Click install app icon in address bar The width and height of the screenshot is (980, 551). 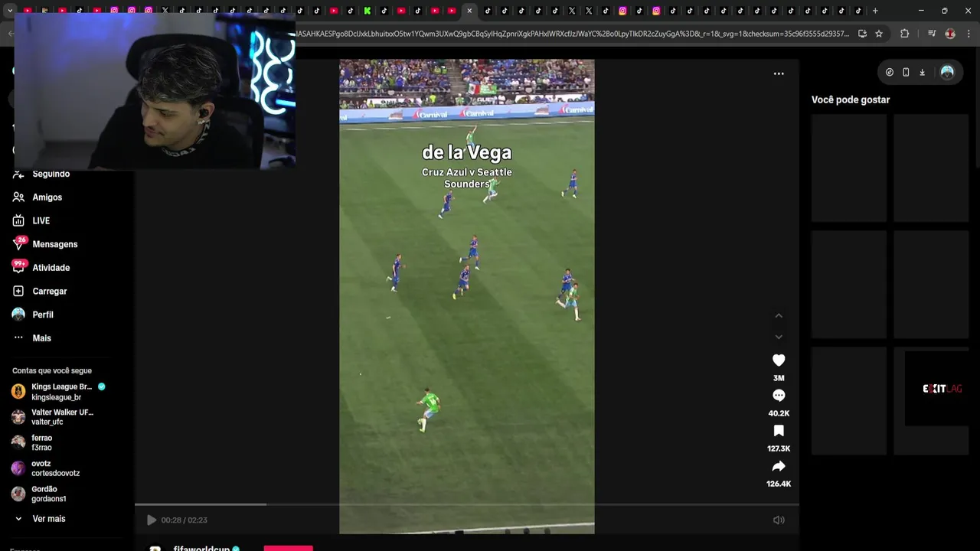[x=862, y=34]
